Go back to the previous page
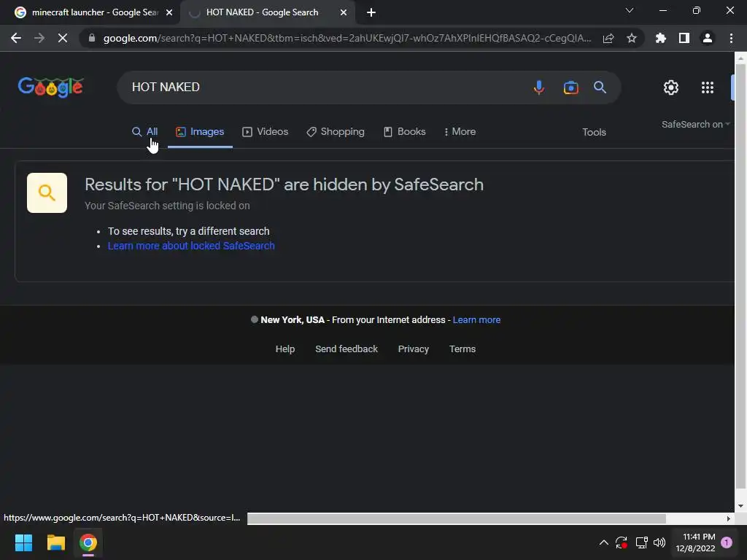Screen dimensions: 747x560 click(x=16, y=38)
